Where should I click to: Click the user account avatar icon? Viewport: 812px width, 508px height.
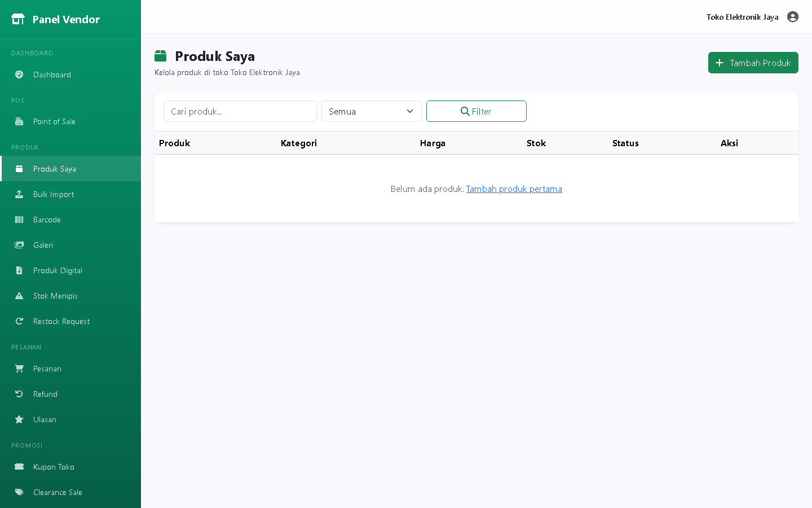(x=793, y=17)
